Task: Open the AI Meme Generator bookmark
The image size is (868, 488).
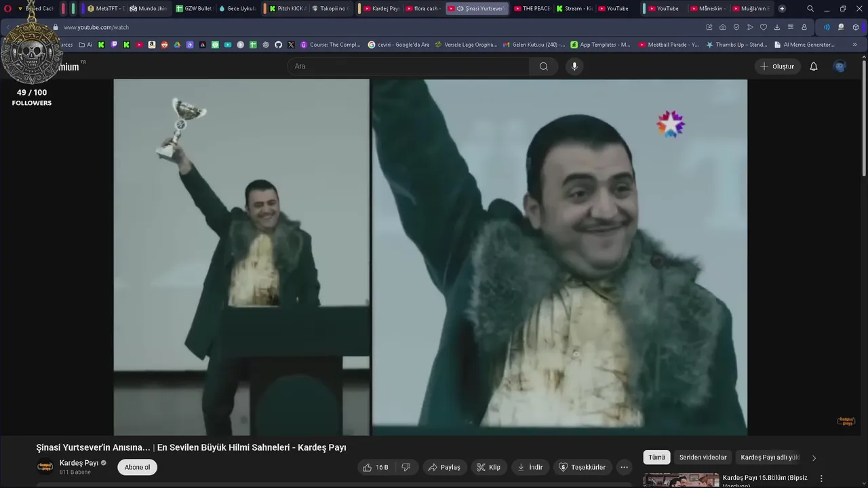Action: click(804, 45)
